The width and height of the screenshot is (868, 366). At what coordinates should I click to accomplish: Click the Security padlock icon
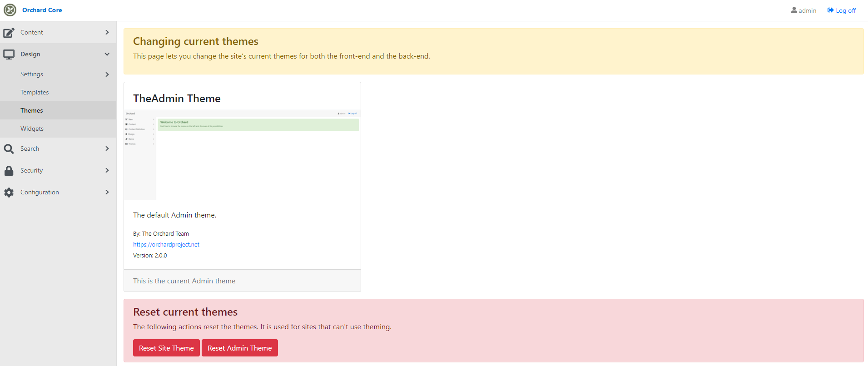pos(9,171)
